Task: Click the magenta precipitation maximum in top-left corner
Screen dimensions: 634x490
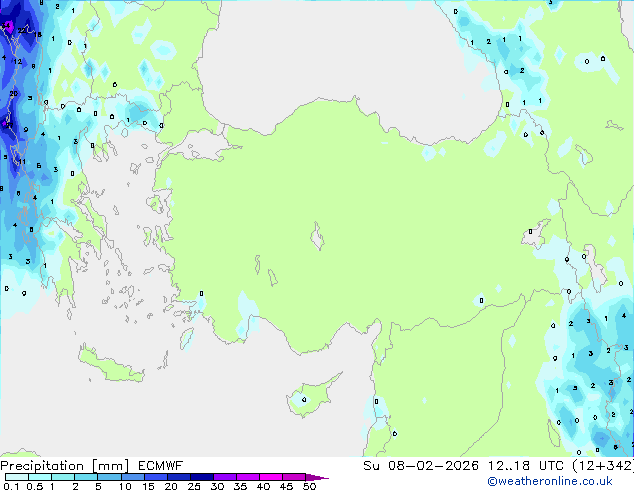Action: (x=9, y=28)
